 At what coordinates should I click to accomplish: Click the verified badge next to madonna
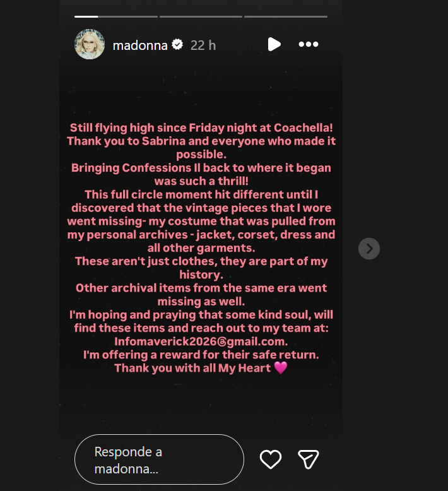(x=177, y=44)
